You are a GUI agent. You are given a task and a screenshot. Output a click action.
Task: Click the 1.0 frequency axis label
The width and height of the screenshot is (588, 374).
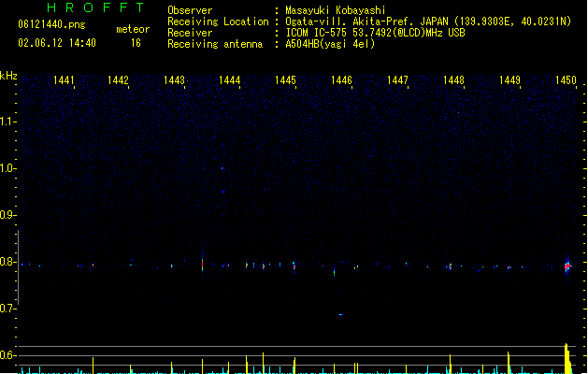[7, 168]
